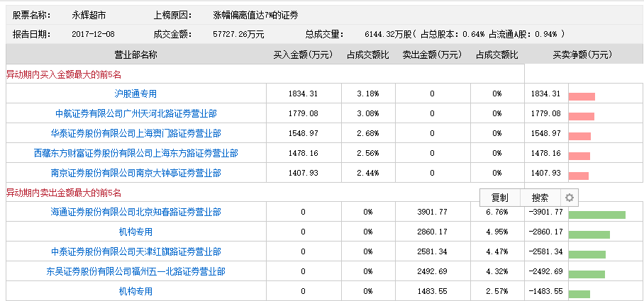The width and height of the screenshot is (644, 301).
Task: Open 中泰证券股份有限公司天津红旗路证券营业部 link
Action: (x=135, y=251)
